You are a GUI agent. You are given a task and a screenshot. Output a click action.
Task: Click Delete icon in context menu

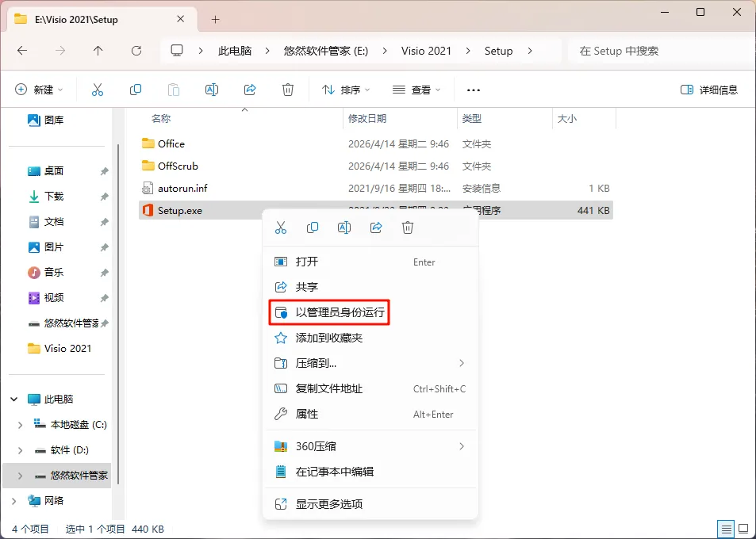408,227
